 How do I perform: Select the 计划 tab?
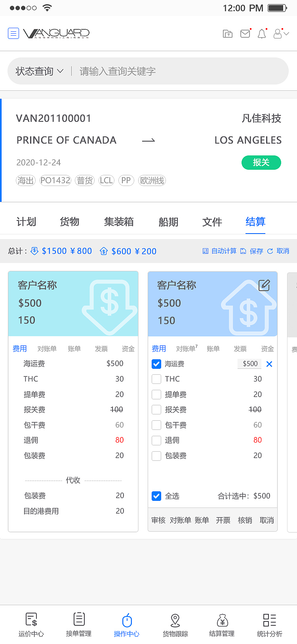tap(26, 222)
